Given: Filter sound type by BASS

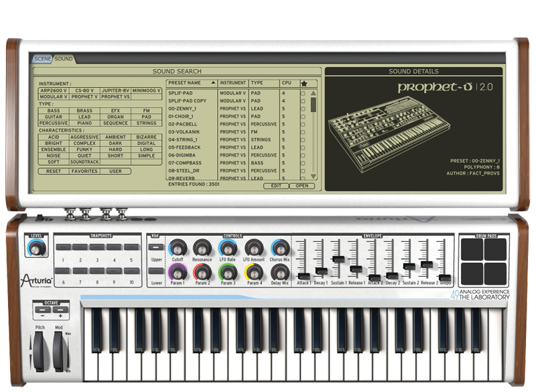Looking at the screenshot, I should pos(54,111).
